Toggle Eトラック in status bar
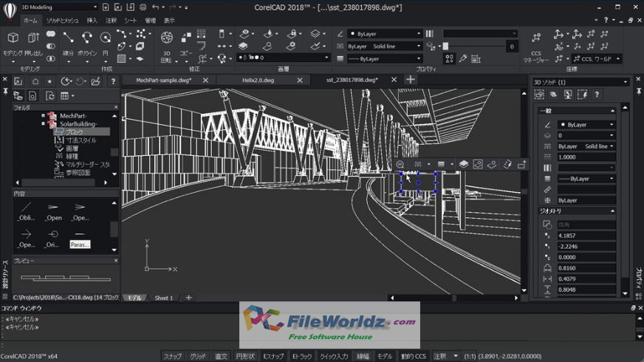The image size is (644, 362). [302, 356]
